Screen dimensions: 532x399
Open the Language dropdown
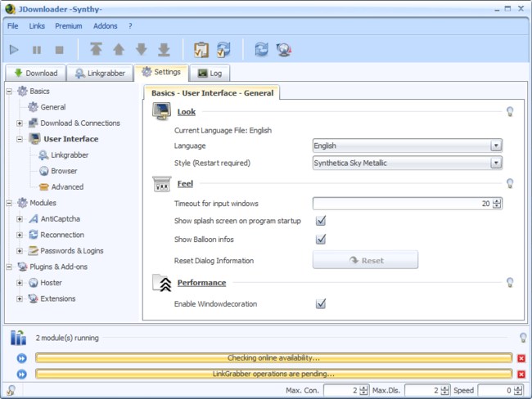pyautogui.click(x=407, y=146)
